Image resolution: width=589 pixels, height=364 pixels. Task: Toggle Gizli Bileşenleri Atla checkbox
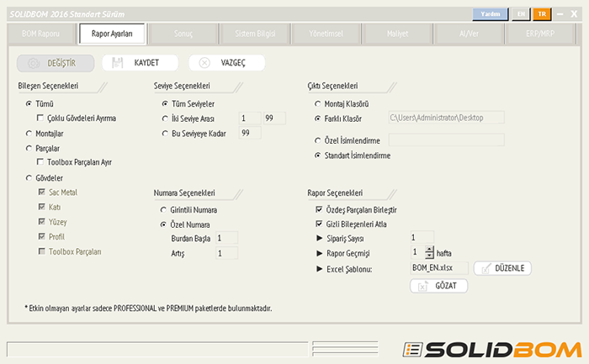319,224
